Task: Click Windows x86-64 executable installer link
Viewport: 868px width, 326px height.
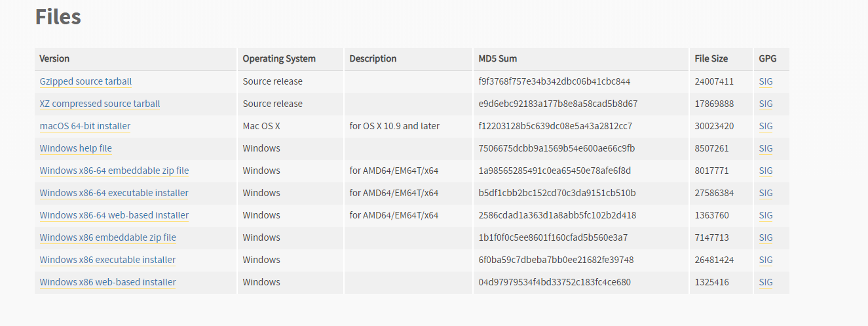Action: pyautogui.click(x=114, y=194)
